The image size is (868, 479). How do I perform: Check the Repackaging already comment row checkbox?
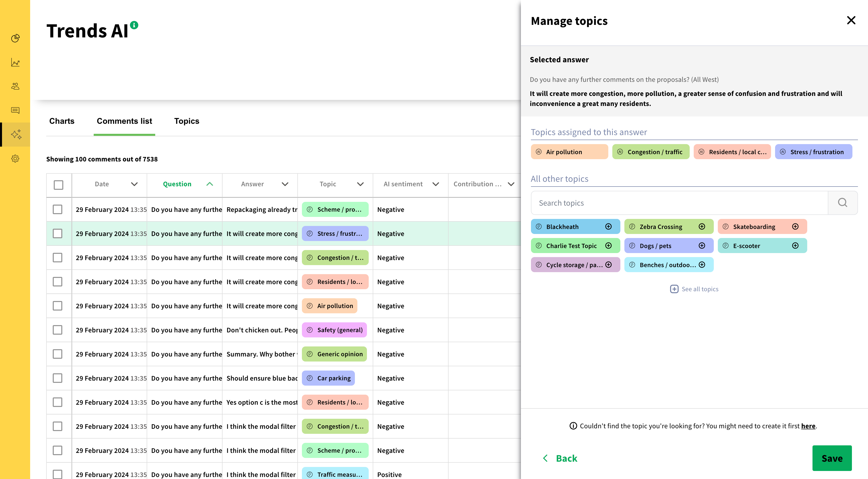(x=58, y=210)
